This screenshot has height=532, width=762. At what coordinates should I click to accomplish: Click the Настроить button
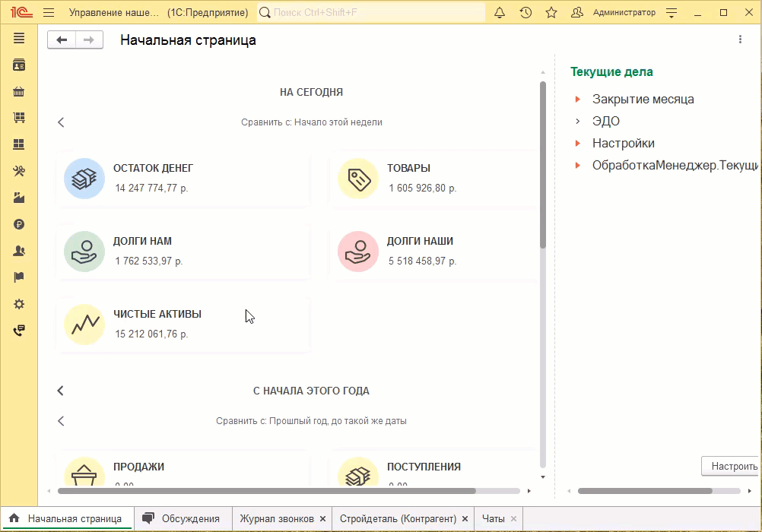point(729,466)
